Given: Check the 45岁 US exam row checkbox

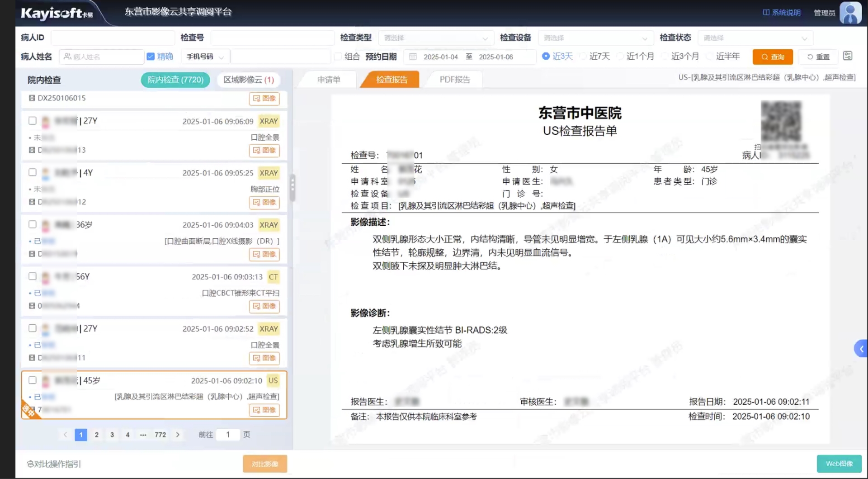Looking at the screenshot, I should point(33,380).
